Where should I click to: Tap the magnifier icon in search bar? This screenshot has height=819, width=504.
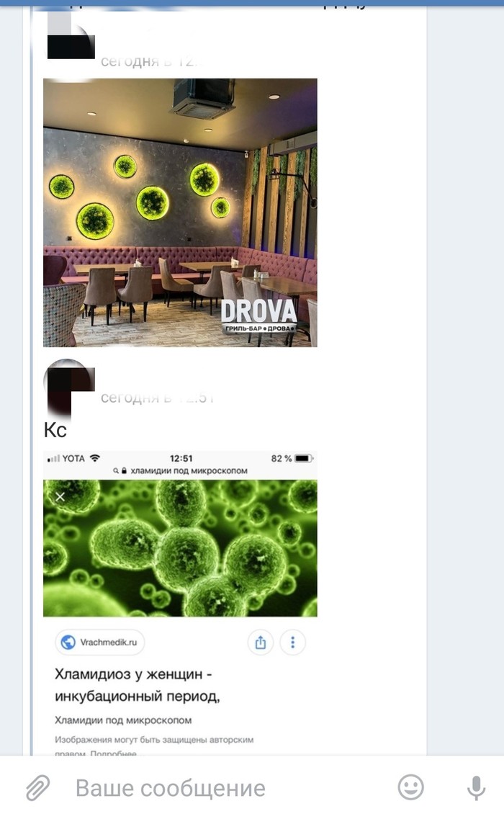[x=116, y=470]
